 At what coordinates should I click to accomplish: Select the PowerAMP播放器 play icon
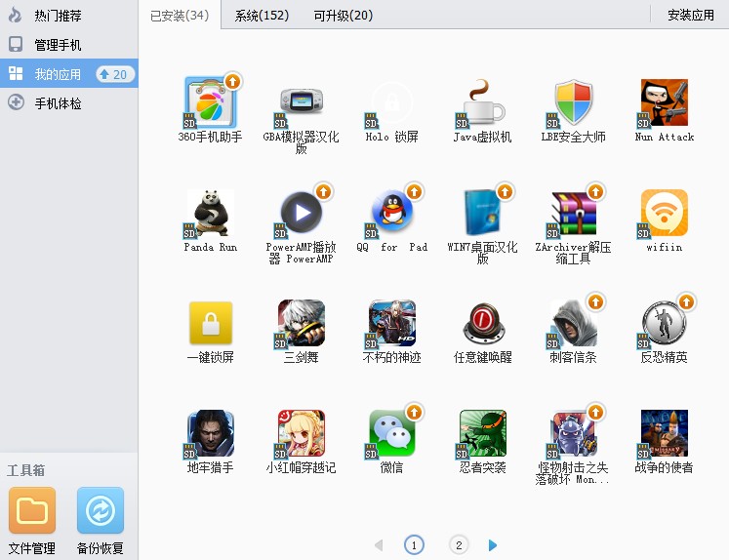(x=302, y=213)
